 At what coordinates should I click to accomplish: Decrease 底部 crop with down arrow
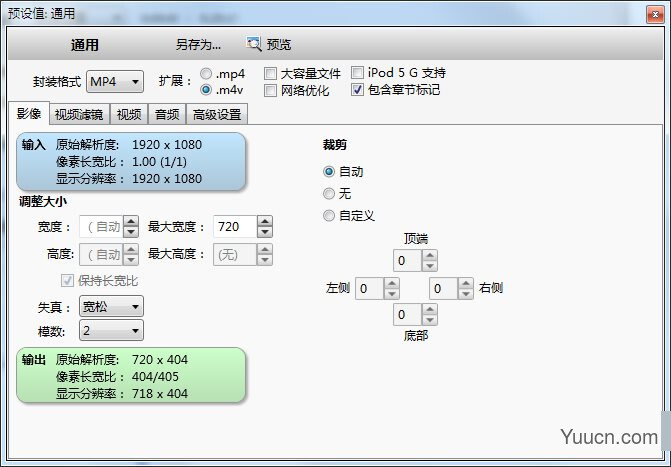coord(430,320)
